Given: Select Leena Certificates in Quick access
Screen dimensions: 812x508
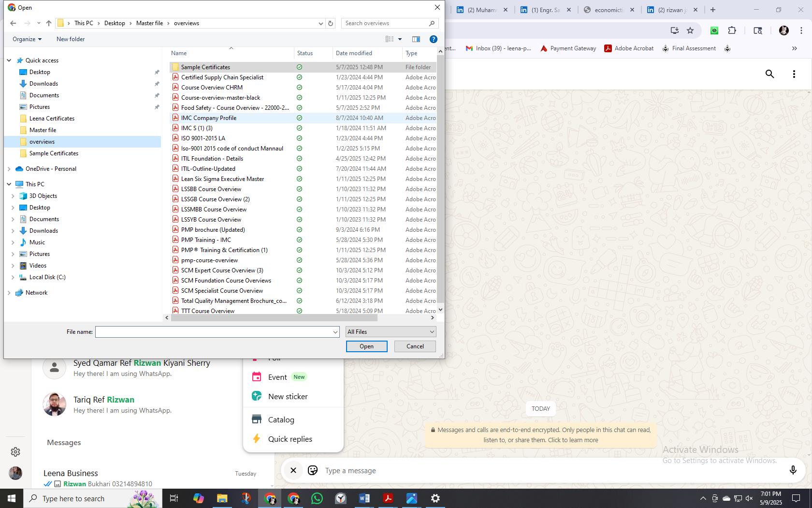Looking at the screenshot, I should 52,119.
